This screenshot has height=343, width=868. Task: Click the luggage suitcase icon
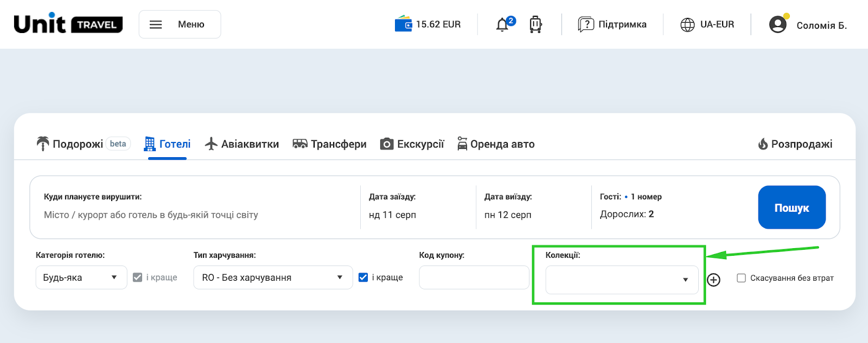point(535,24)
